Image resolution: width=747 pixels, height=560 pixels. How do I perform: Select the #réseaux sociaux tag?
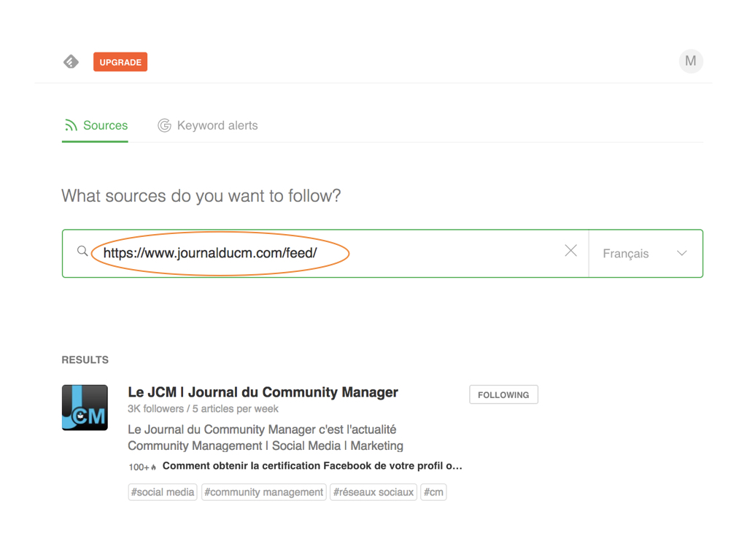pos(373,492)
